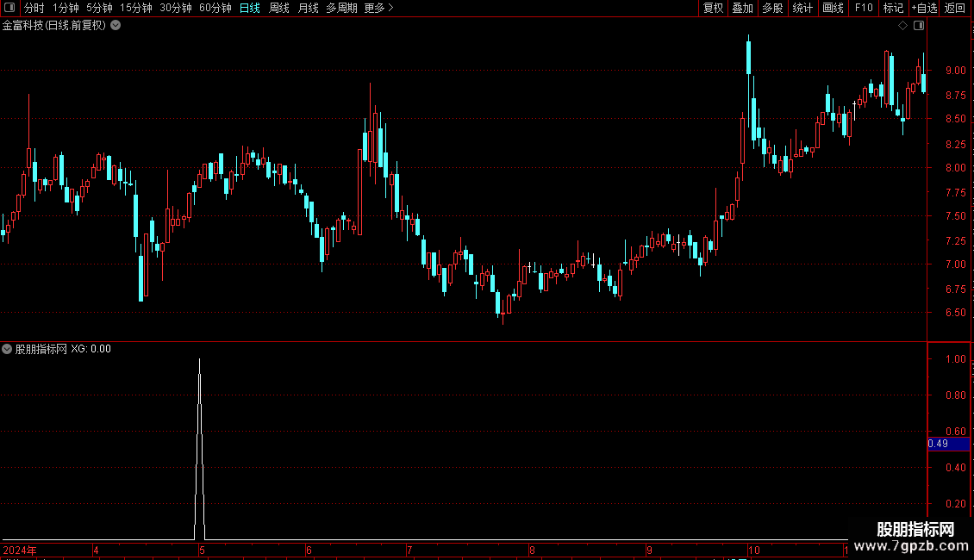Click month 10 marker on time axis
974x560 pixels.
click(x=753, y=550)
